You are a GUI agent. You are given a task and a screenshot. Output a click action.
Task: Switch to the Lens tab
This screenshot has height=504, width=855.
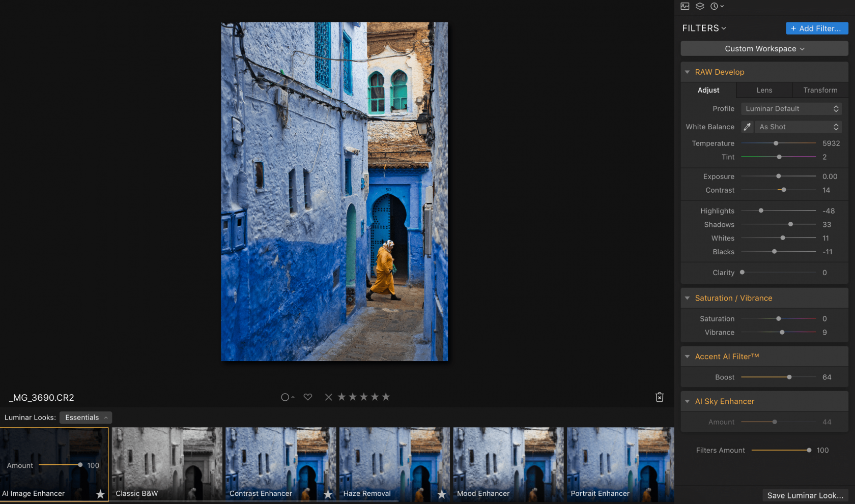click(x=764, y=90)
